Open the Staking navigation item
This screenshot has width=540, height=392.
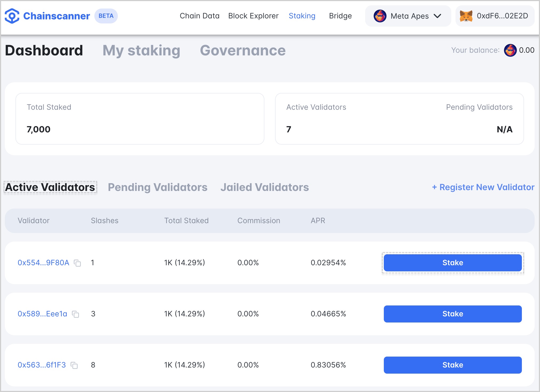coord(302,16)
